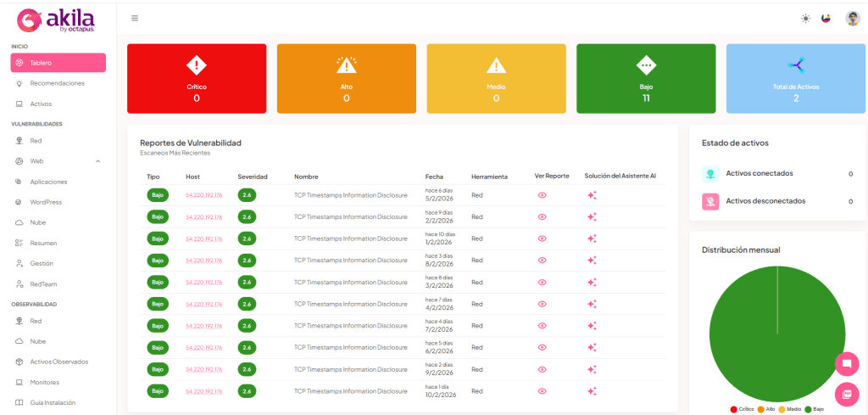The width and height of the screenshot is (868, 415).
Task: Open Activos Observados in the sidebar
Action: click(x=58, y=362)
